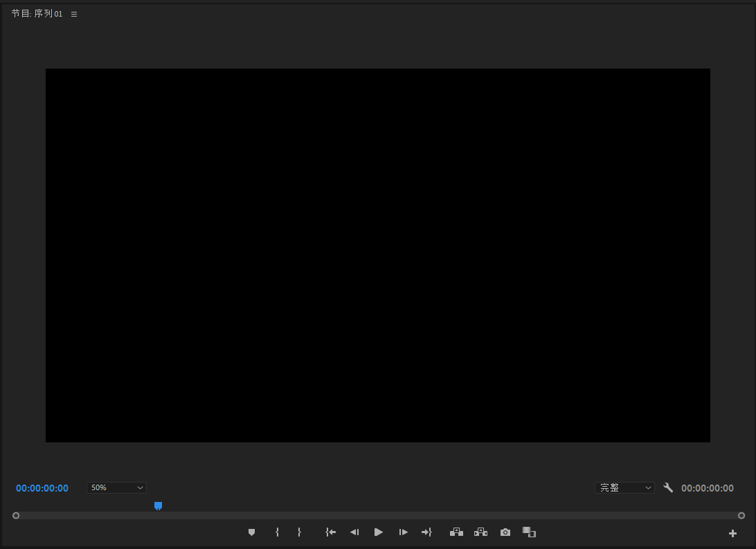Step forward one frame
The image size is (756, 549).
403,532
